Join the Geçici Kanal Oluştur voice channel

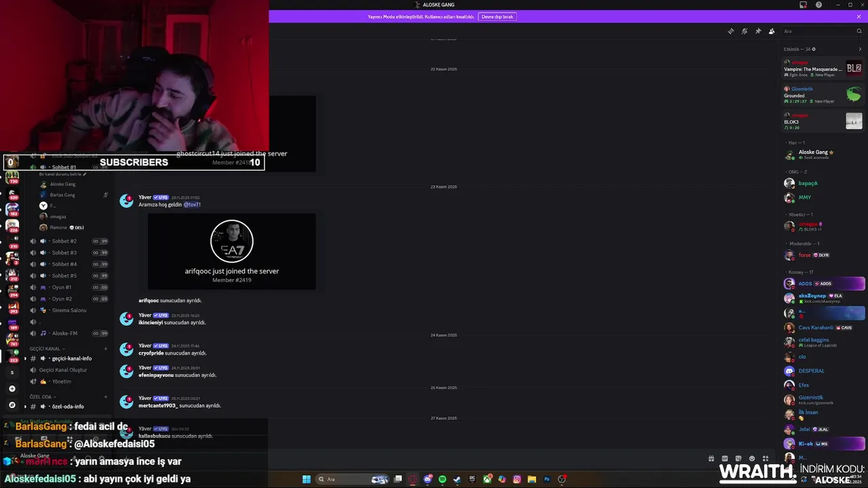(68, 370)
